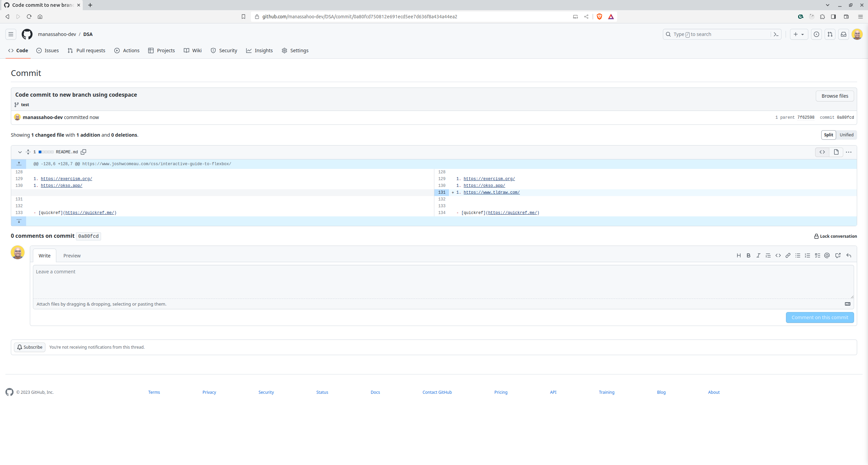The height and width of the screenshot is (465, 868).
Task: Open the https://www.tldraw.com/ link
Action: point(491,192)
